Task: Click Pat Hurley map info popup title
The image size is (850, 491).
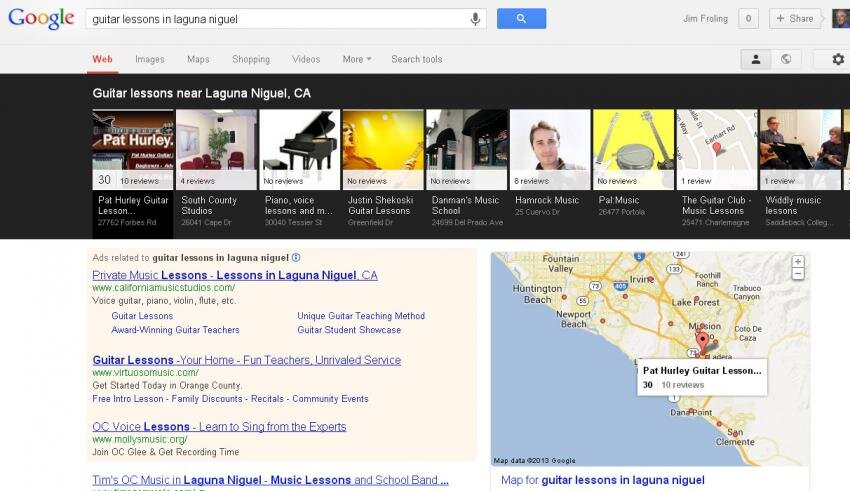Action: pyautogui.click(x=702, y=371)
